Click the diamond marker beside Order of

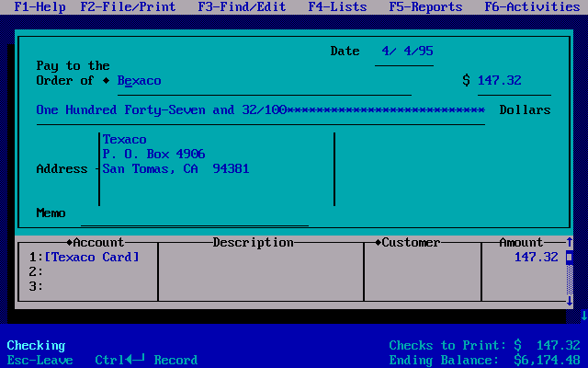click(x=107, y=80)
